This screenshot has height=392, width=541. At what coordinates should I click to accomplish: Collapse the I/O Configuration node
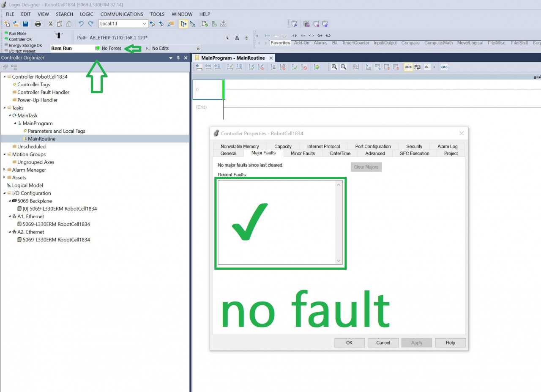[x=4, y=193]
